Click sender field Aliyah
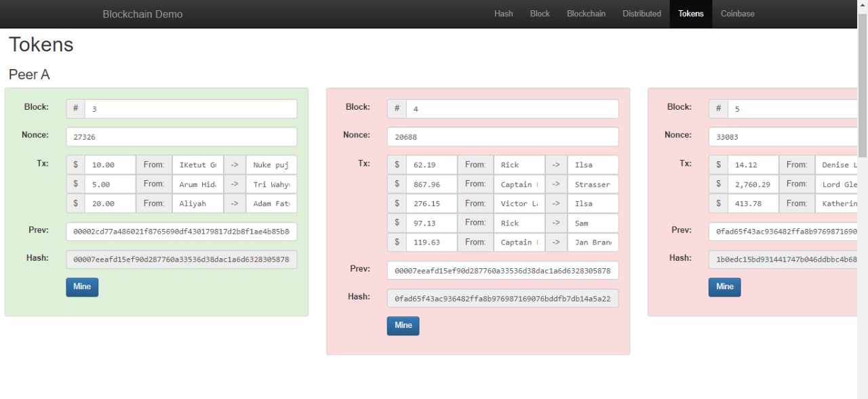Image resolution: width=868 pixels, height=399 pixels. coord(197,203)
